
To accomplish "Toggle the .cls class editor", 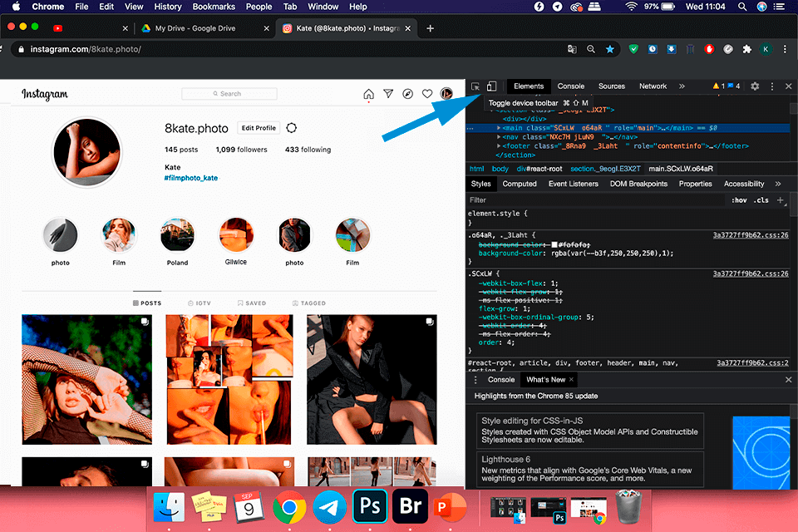I will 761,200.
